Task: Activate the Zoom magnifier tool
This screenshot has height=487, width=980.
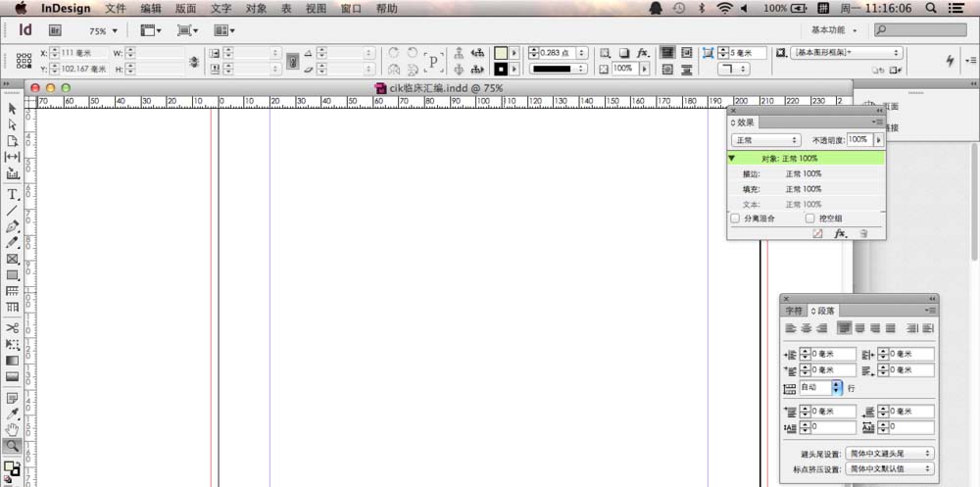Action: [x=13, y=446]
